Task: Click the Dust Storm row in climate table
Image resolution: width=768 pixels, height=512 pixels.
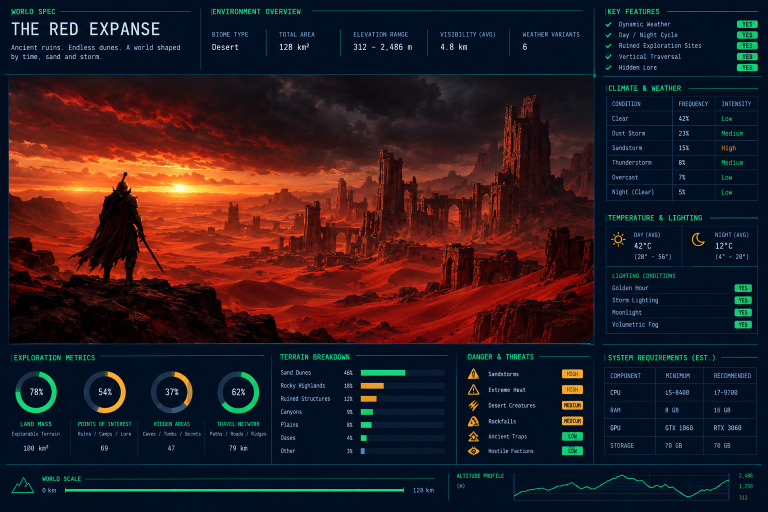Action: [681, 133]
